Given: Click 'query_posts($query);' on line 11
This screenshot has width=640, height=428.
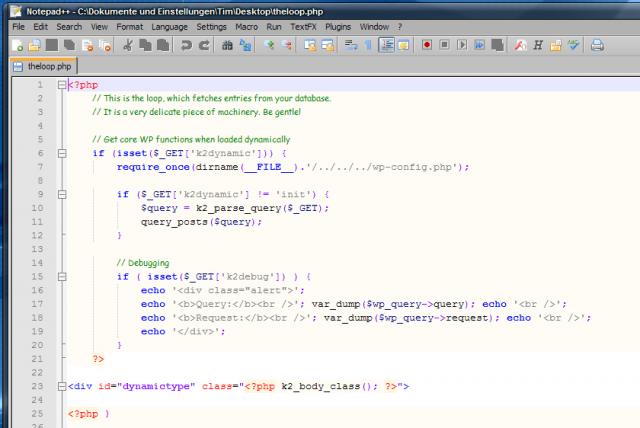Looking at the screenshot, I should click(201, 222).
